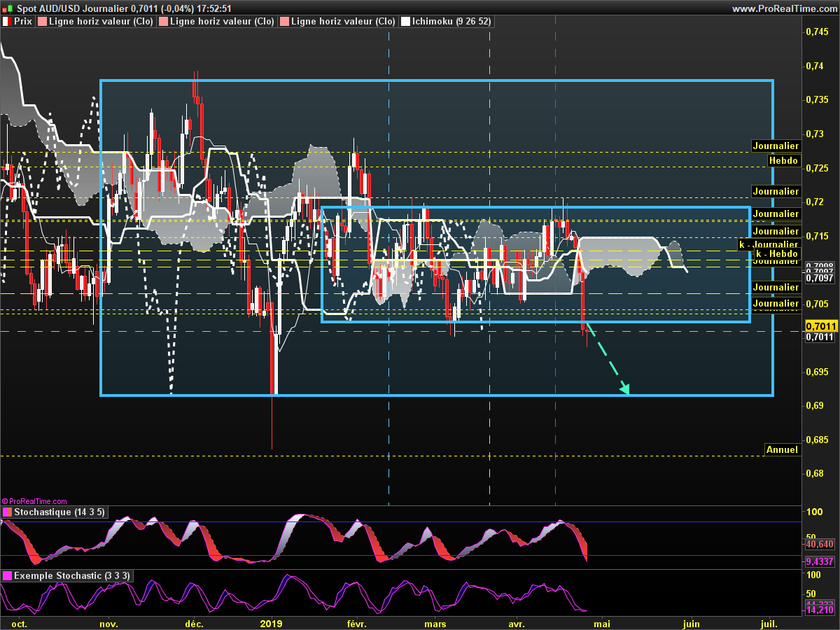Viewport: 840px width, 630px height.
Task: Select the Hebdo horizontal line label
Action: 783,160
